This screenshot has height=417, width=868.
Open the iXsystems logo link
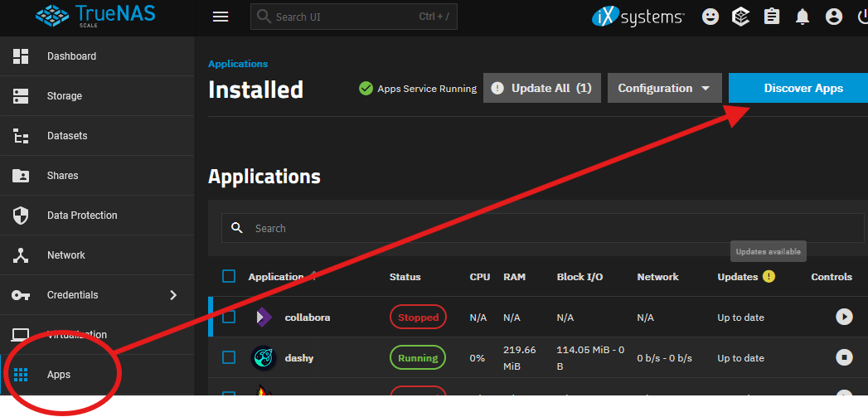pos(638,17)
